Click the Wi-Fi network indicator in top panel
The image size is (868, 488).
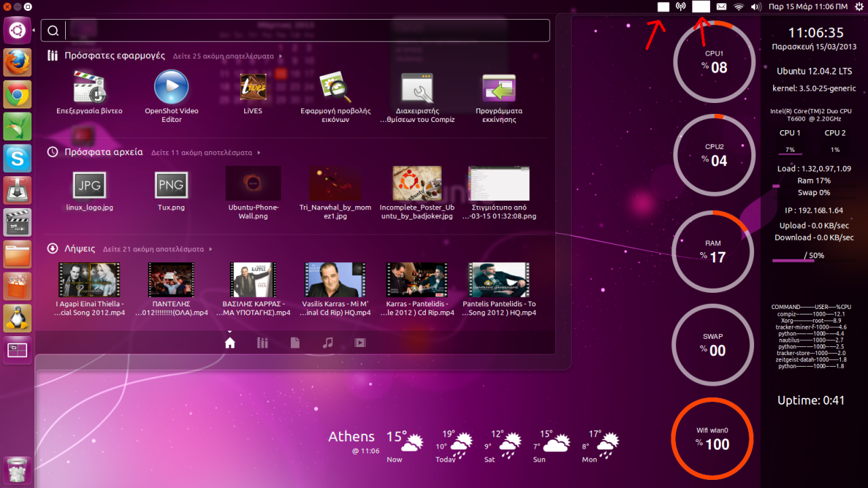(738, 7)
